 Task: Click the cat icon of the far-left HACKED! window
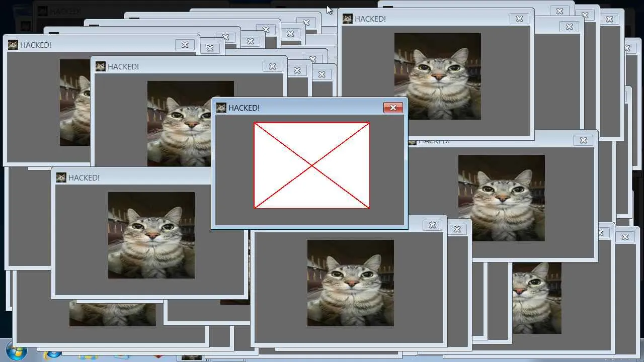click(13, 45)
